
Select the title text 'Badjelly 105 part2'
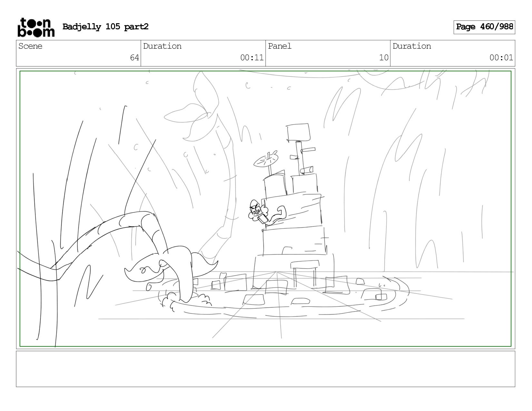click(105, 27)
